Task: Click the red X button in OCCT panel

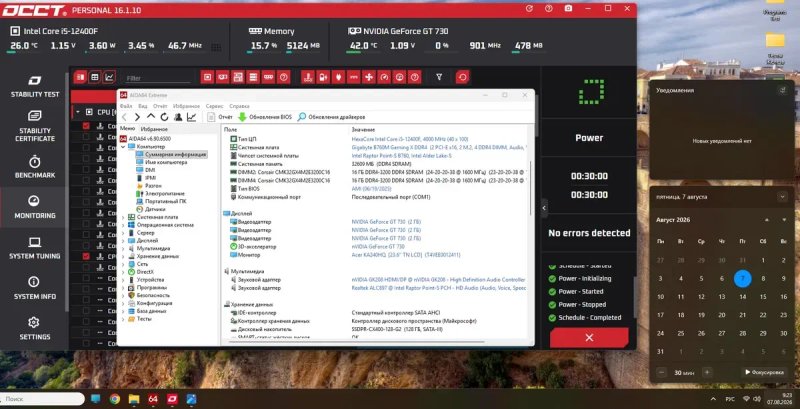Action: point(589,338)
